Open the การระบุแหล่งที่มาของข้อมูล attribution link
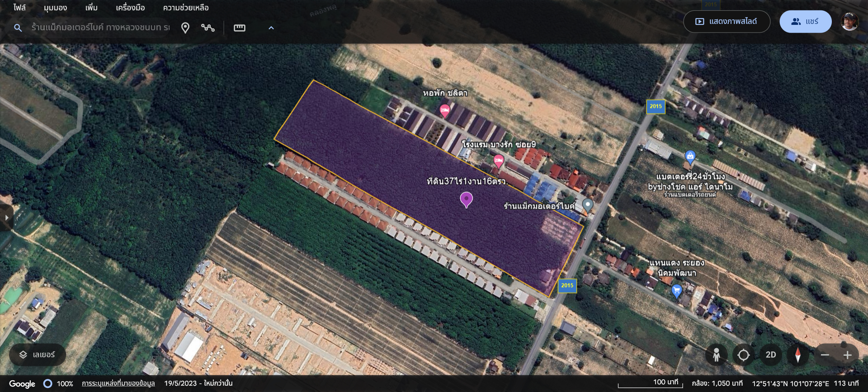The width and height of the screenshot is (868, 392). point(118,383)
